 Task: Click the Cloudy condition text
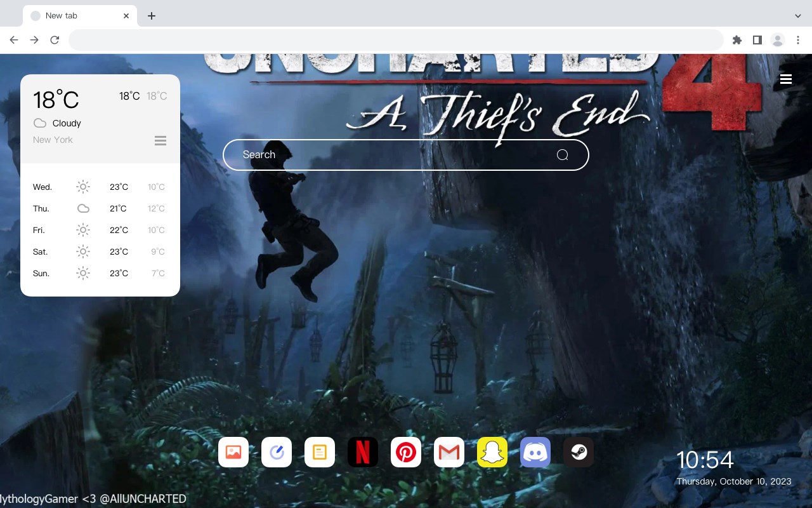pyautogui.click(x=67, y=123)
